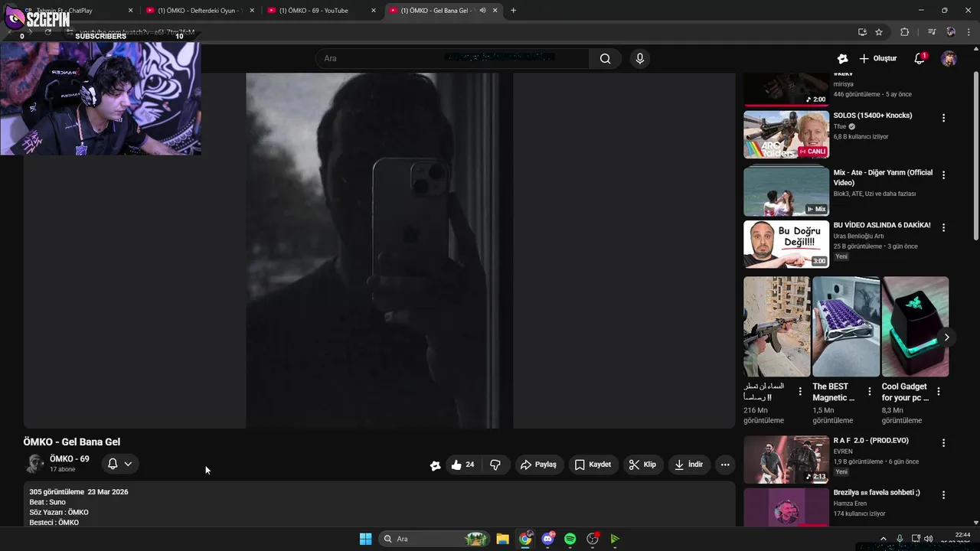Open the R A F 2.0 (PROD.EVO) title
Screen dimensions: 980x551
click(871, 442)
